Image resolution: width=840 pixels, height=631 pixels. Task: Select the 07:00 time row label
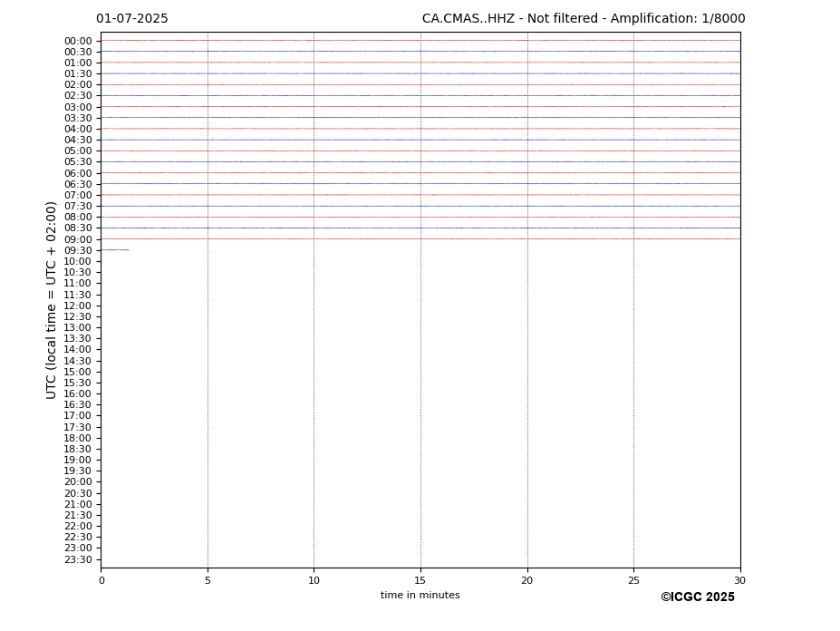[x=78, y=195]
